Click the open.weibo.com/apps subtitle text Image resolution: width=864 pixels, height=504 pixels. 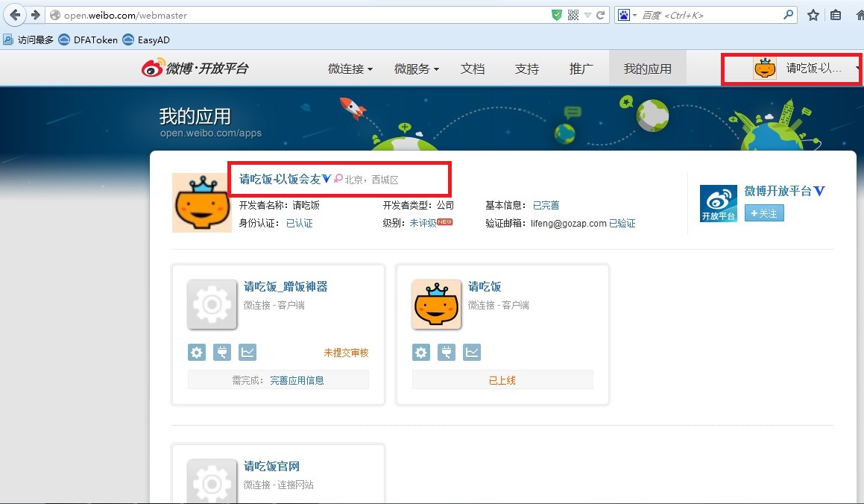coord(211,133)
